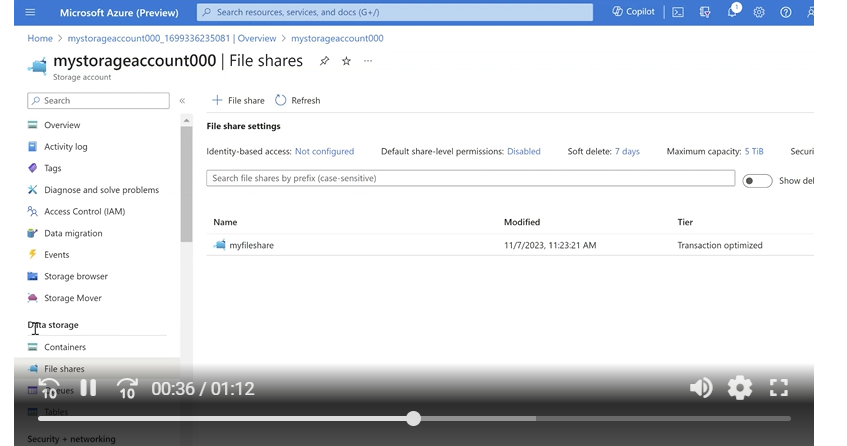Select the Transaction optimized tier cell
This screenshot has height=446, width=847.
(720, 245)
